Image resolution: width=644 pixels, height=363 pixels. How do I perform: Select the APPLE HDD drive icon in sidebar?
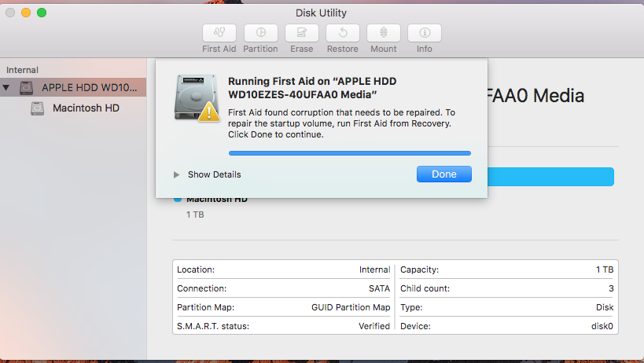(27, 87)
